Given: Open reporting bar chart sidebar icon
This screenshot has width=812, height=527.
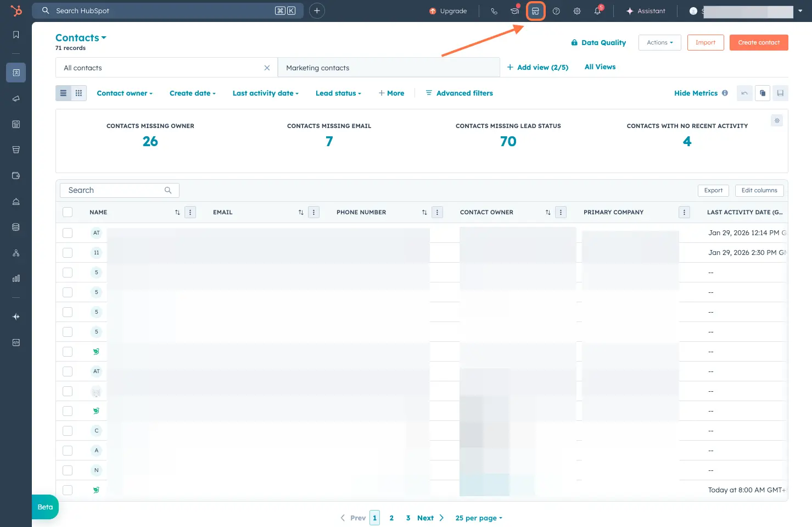Looking at the screenshot, I should click(16, 279).
